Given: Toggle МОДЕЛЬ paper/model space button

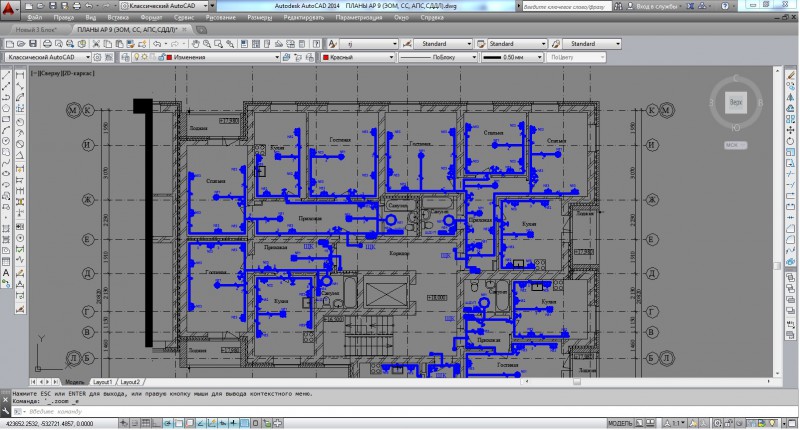Looking at the screenshot, I should click(620, 423).
